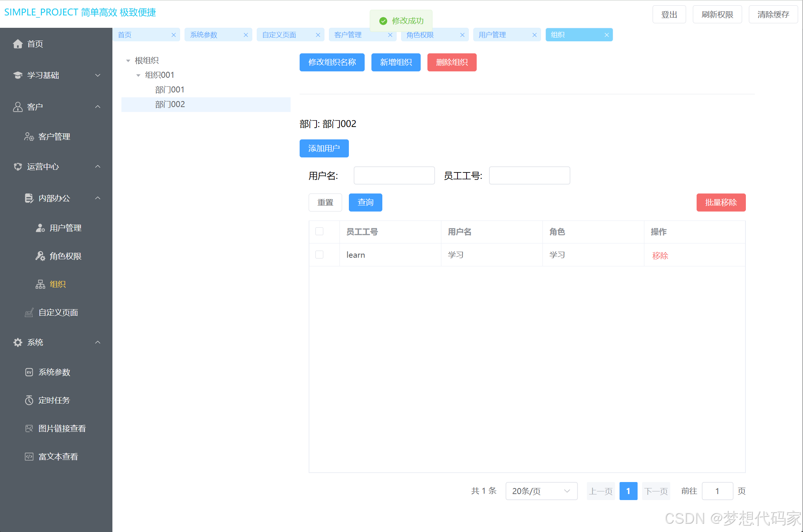Screen dimensions: 803x532
Task: Check the select-all checkbox in table header
Action: tap(319, 231)
